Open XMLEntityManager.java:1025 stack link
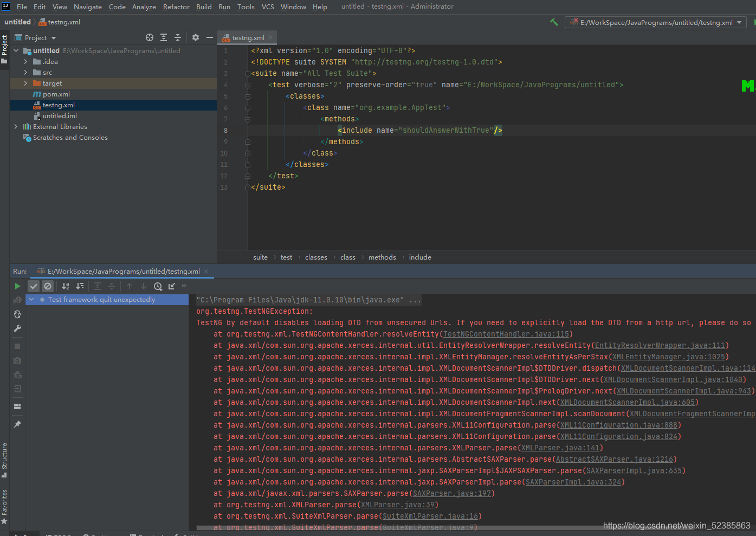The width and height of the screenshot is (756, 536). [x=669, y=357]
